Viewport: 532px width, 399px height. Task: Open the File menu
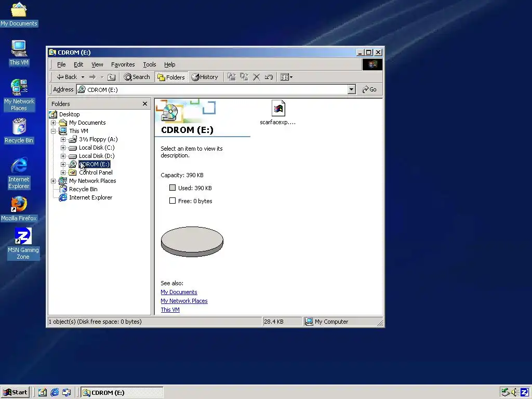(x=61, y=64)
